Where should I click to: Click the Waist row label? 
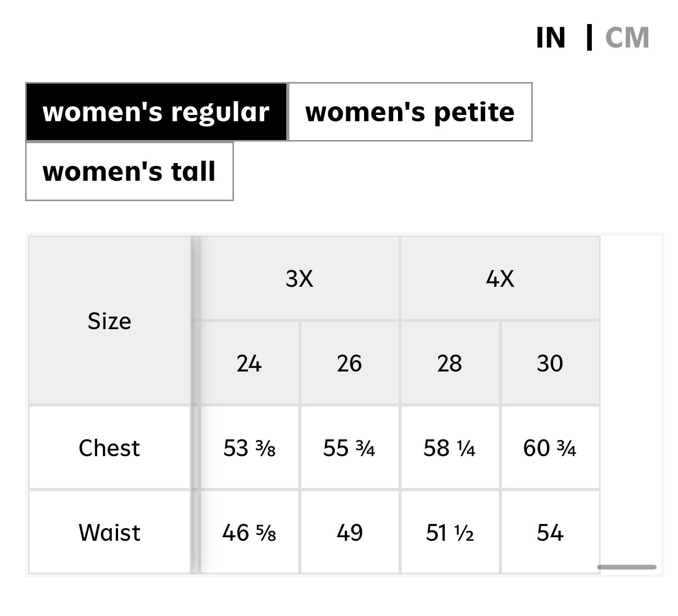pyautogui.click(x=109, y=532)
